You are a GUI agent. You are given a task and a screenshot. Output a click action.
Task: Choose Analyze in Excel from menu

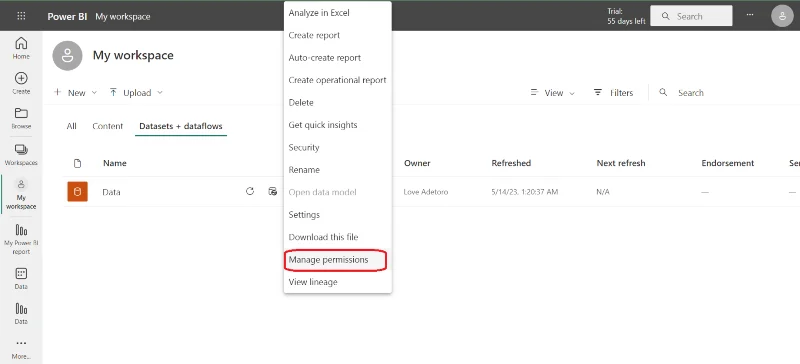(338, 13)
